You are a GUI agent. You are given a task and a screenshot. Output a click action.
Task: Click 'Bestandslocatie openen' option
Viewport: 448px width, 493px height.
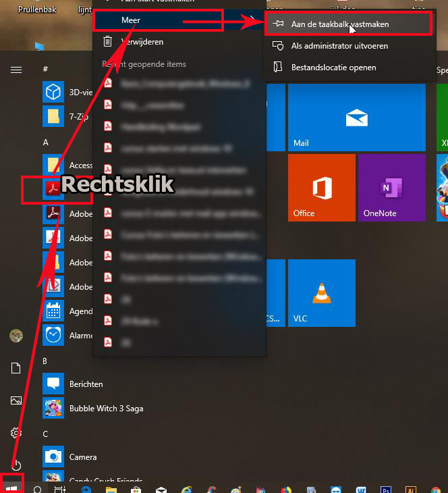(333, 68)
